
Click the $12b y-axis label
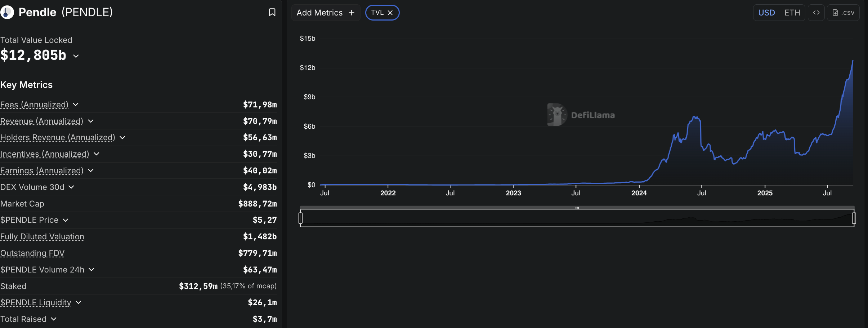coord(308,68)
